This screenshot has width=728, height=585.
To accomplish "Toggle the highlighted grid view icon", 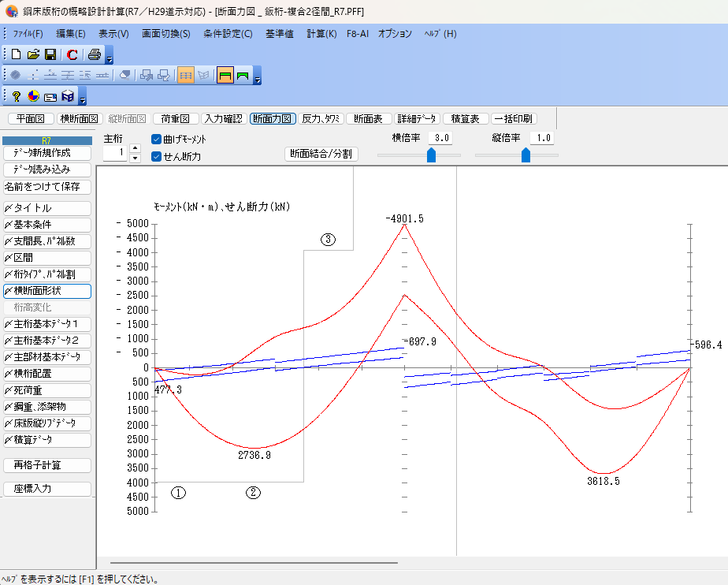I will click(186, 75).
